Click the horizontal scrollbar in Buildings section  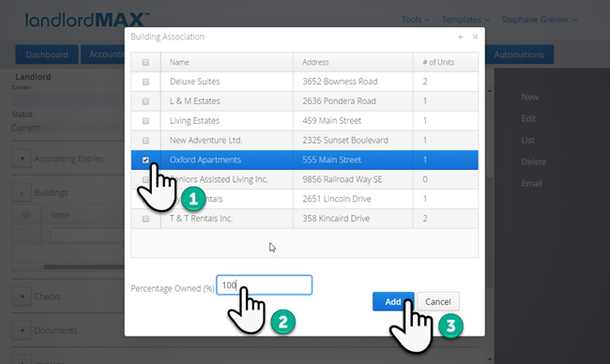click(84, 266)
